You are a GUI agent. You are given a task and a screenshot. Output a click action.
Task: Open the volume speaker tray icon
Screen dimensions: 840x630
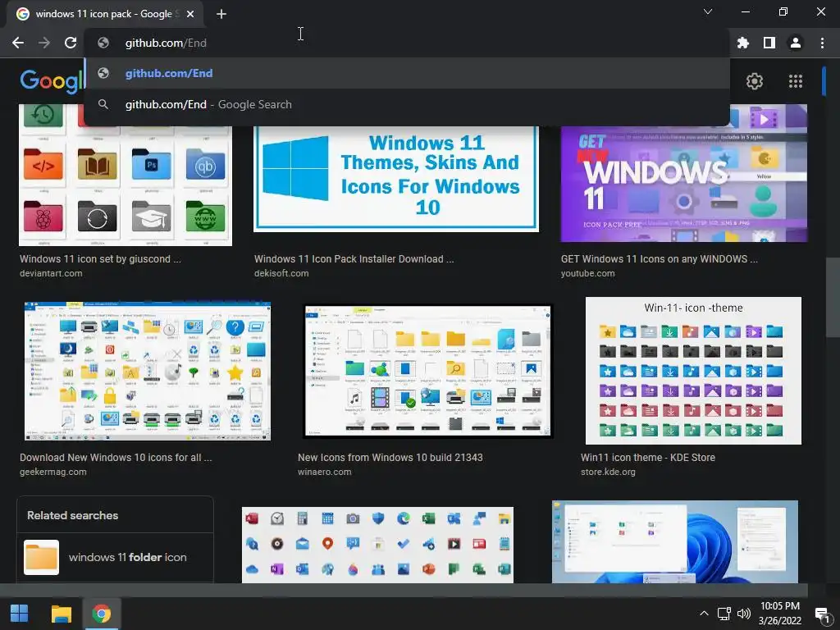point(744,614)
